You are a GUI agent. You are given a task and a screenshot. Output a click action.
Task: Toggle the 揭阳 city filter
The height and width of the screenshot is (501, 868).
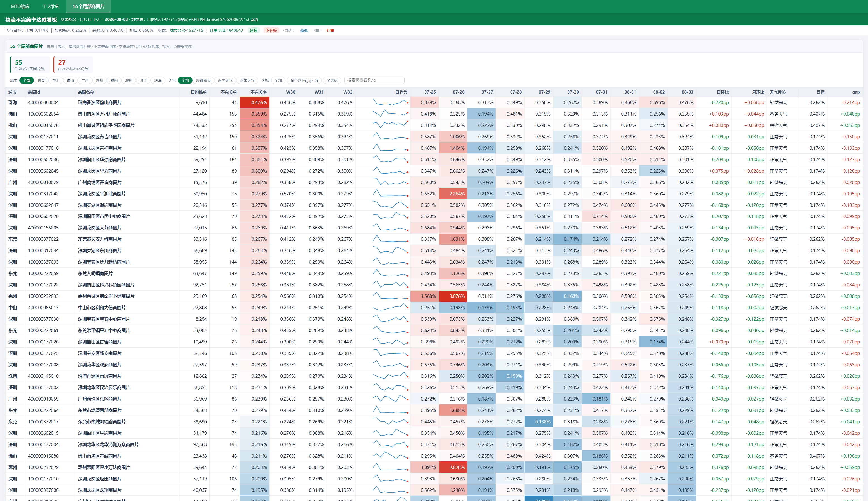(x=114, y=80)
